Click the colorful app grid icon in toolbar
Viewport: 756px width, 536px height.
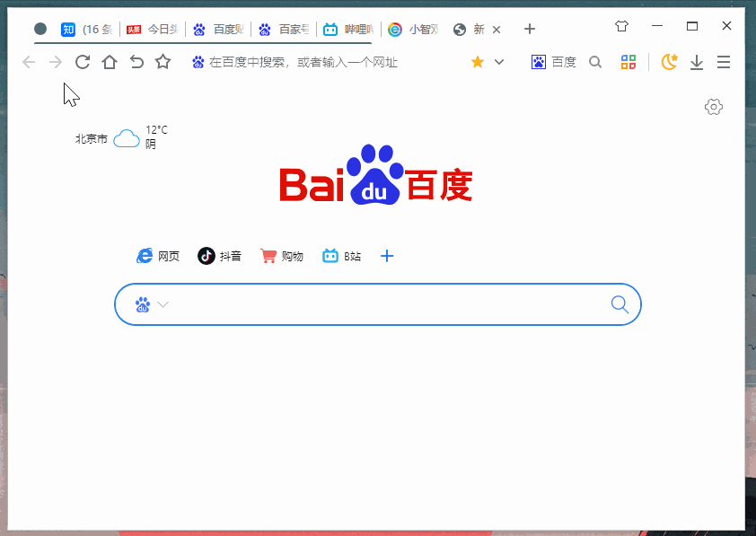[628, 62]
